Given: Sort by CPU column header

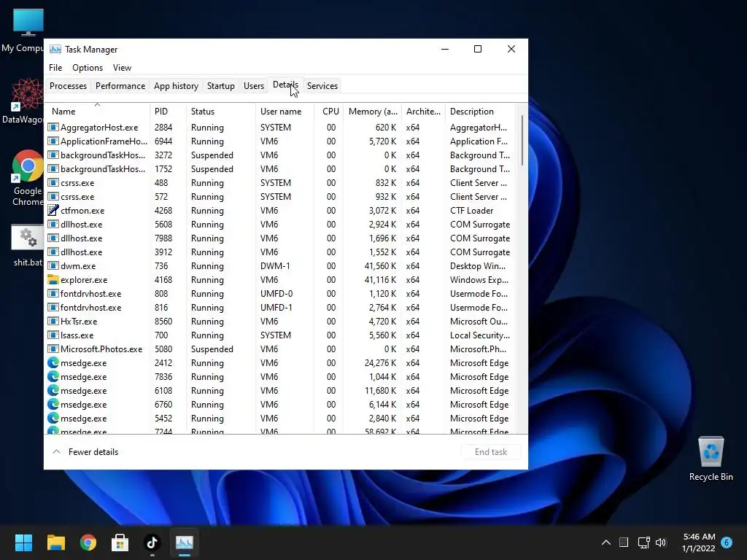Looking at the screenshot, I should tap(329, 111).
